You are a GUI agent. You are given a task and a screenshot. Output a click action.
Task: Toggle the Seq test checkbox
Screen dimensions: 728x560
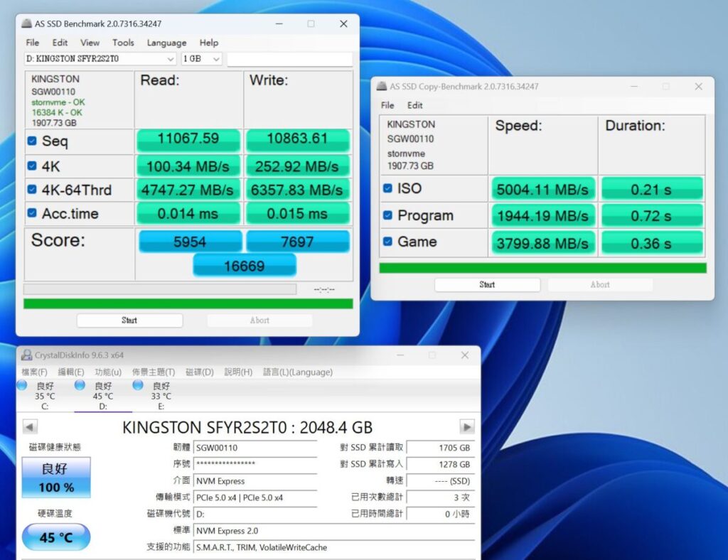[32, 141]
